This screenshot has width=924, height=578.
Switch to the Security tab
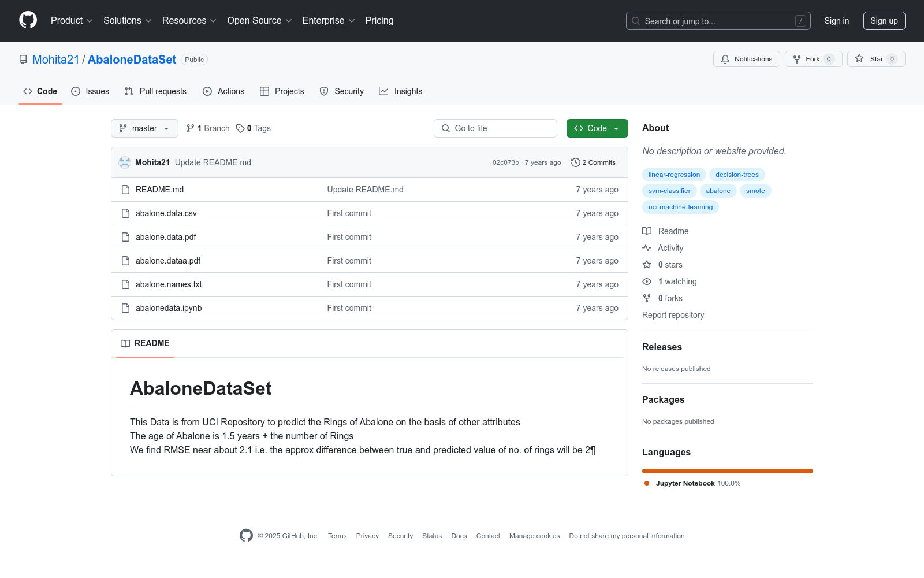(342, 91)
